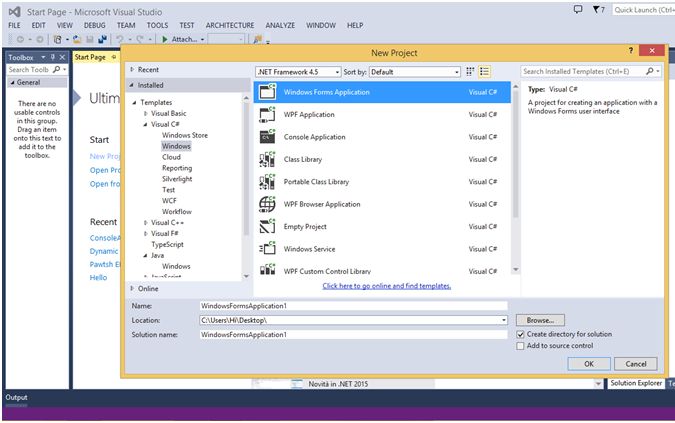Click the template search magnifier icon
675x423 pixels.
[x=650, y=71]
